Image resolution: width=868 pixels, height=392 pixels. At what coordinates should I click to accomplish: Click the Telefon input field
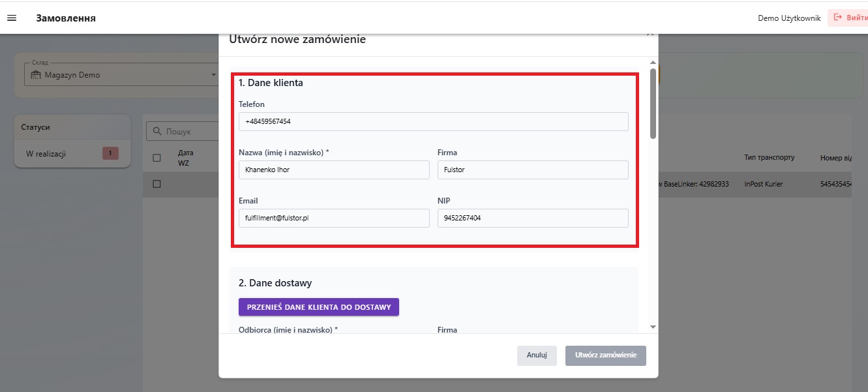[434, 121]
